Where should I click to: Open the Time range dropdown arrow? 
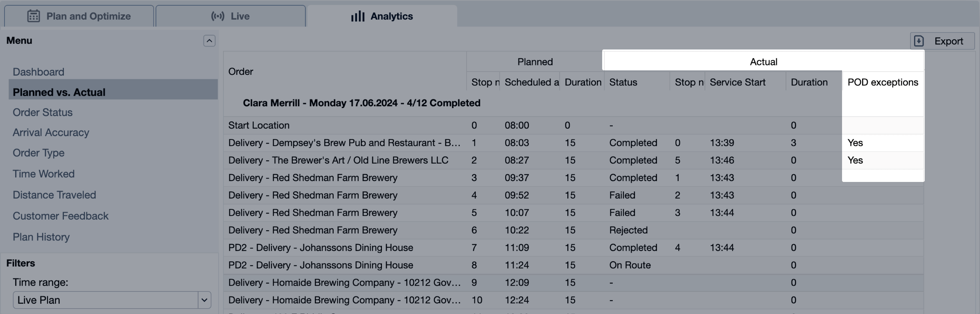click(204, 300)
